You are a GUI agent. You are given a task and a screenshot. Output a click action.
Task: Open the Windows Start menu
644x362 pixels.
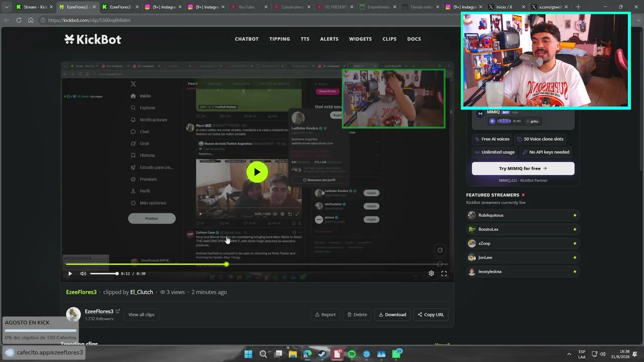pyautogui.click(x=248, y=354)
